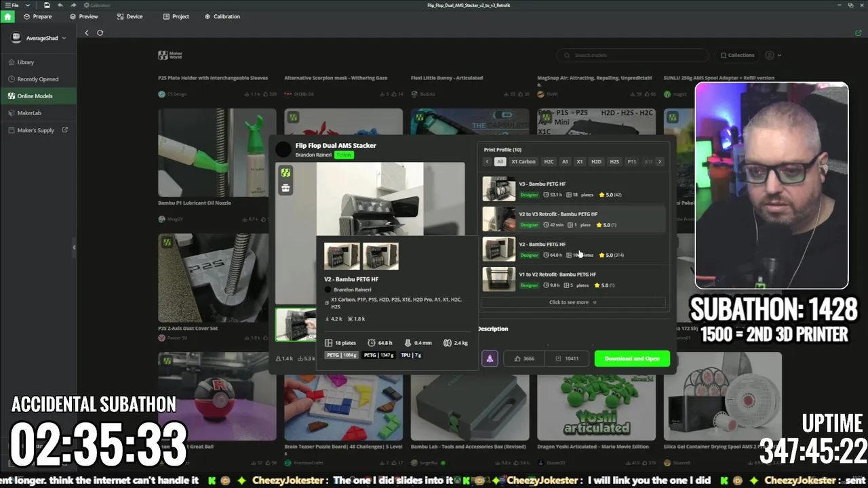Show previous printer filter chips
868x488 pixels.
[487, 161]
